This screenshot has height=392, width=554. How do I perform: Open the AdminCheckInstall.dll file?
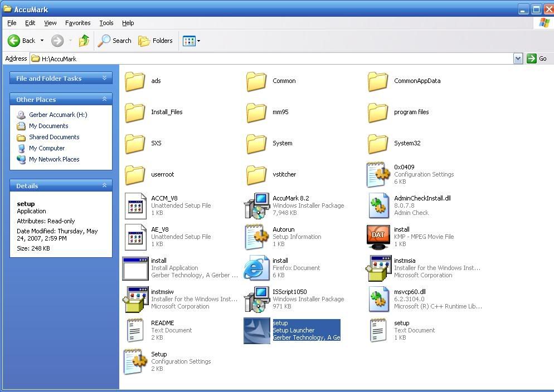378,206
